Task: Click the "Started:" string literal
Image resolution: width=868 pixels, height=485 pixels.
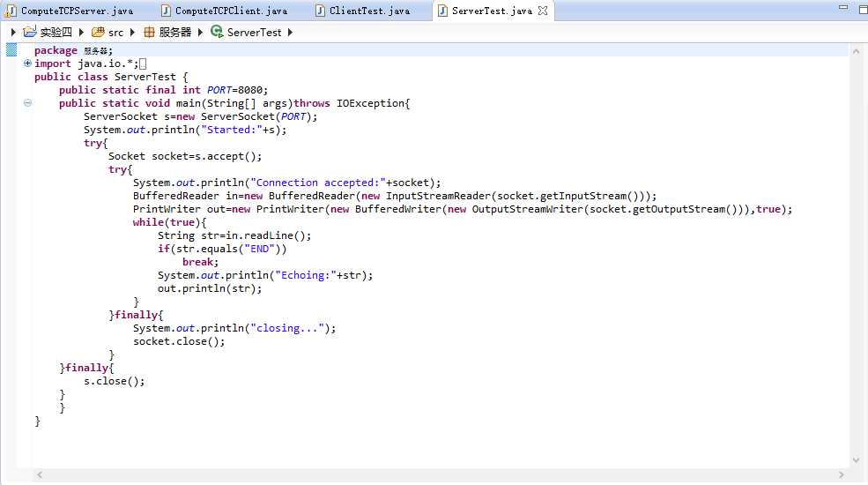Action: click(x=232, y=130)
